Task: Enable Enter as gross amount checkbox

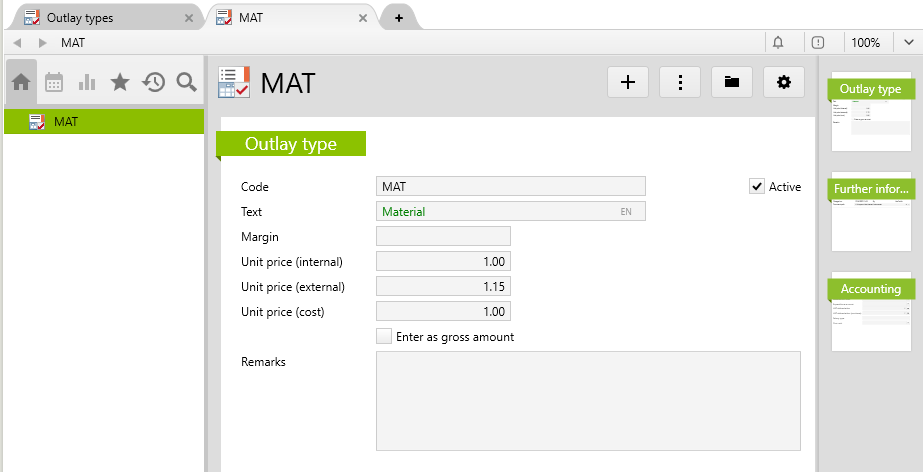Action: 384,337
